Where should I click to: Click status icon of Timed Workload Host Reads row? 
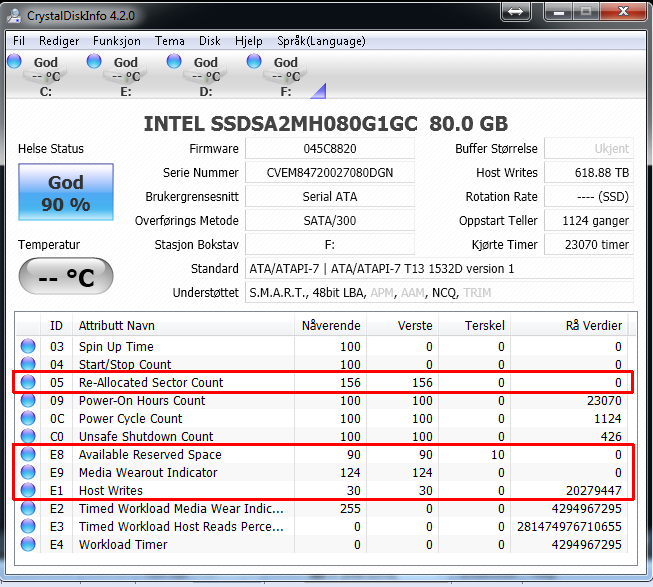(28, 526)
